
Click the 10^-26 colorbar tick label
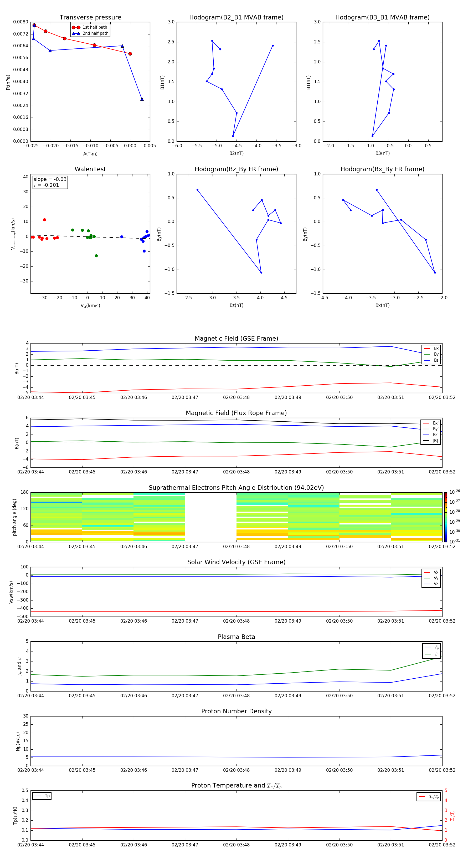455,492
